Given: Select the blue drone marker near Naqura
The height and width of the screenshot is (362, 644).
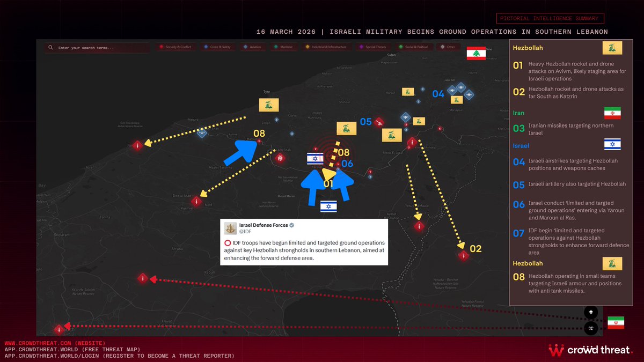Looking at the screenshot, I should (x=202, y=132).
